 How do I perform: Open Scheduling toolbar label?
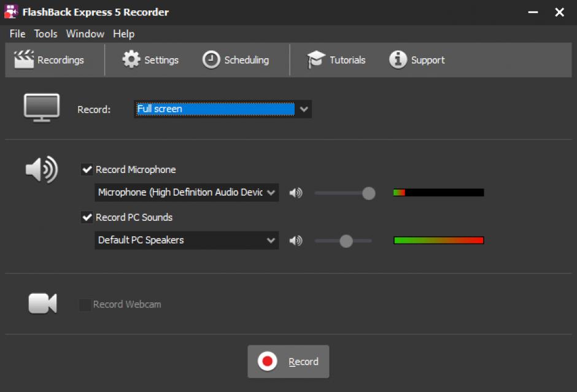[x=247, y=60]
